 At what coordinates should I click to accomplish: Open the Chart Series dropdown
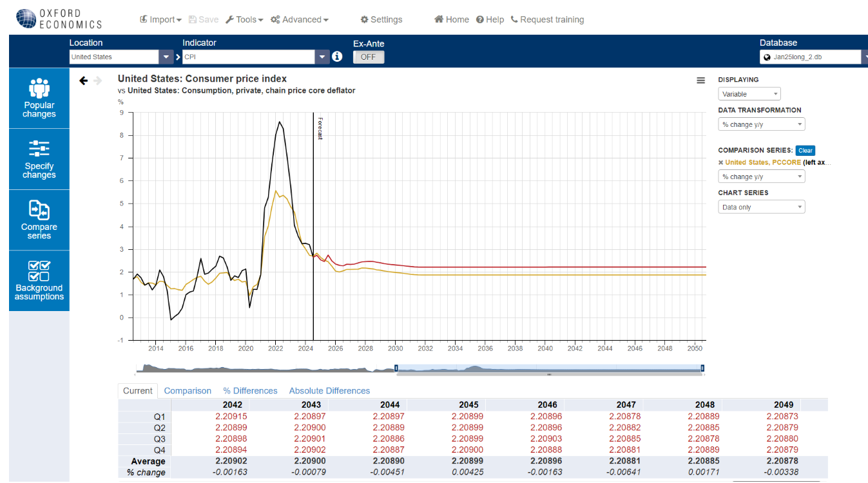[x=761, y=207]
